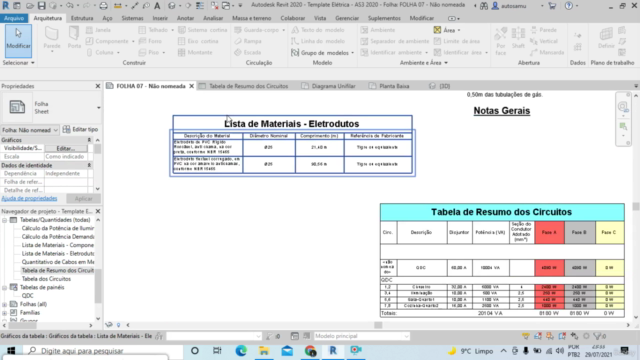Click the Editar... visibility button
The height and width of the screenshot is (360, 640).
[x=66, y=149]
